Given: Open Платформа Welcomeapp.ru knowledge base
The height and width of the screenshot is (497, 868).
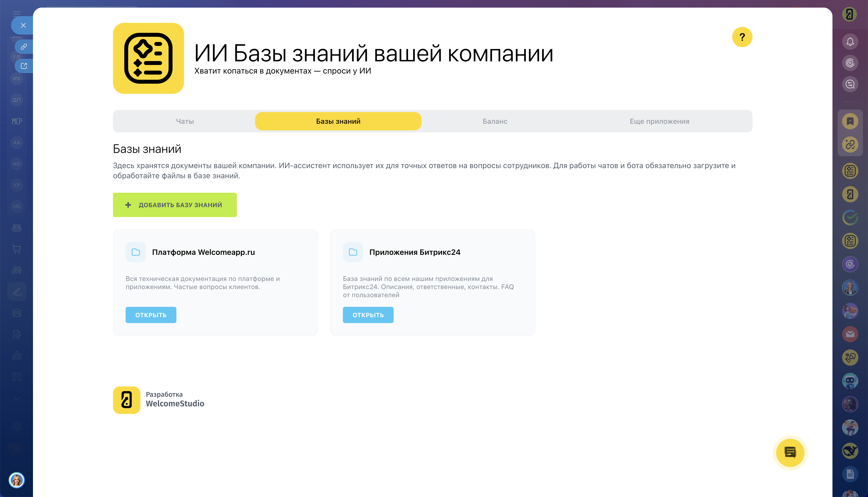Looking at the screenshot, I should click(151, 315).
